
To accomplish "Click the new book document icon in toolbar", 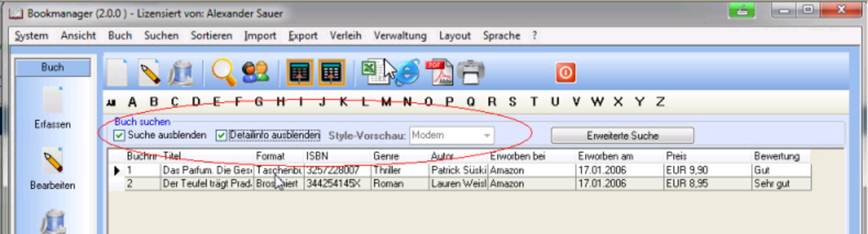I will pos(118,73).
